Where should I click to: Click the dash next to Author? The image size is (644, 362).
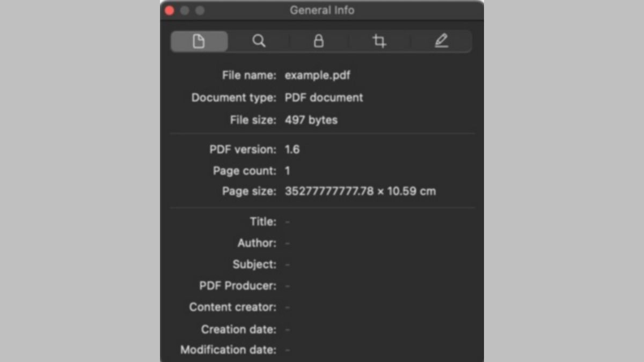[287, 243]
